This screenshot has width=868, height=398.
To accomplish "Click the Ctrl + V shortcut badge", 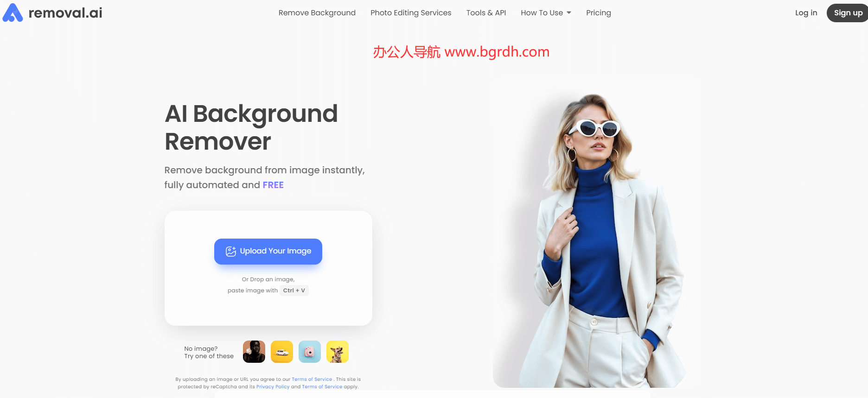I will [294, 291].
